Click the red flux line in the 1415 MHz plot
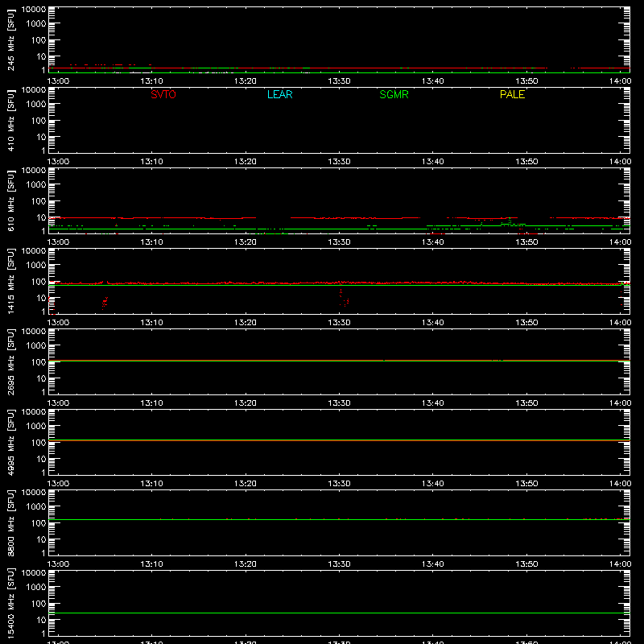Viewport: 644px width, 644px height. (339, 283)
